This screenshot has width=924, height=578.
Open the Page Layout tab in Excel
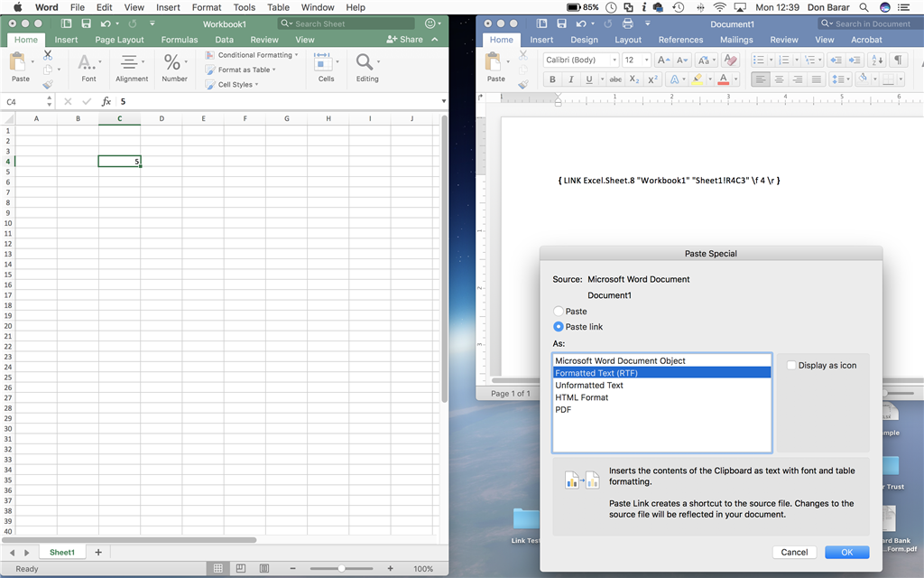119,40
